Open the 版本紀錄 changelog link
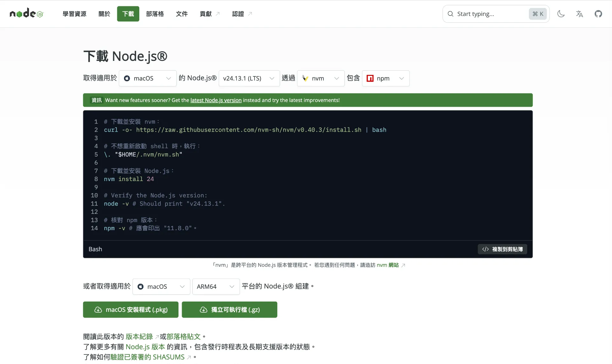The width and height of the screenshot is (612, 364). 139,337
